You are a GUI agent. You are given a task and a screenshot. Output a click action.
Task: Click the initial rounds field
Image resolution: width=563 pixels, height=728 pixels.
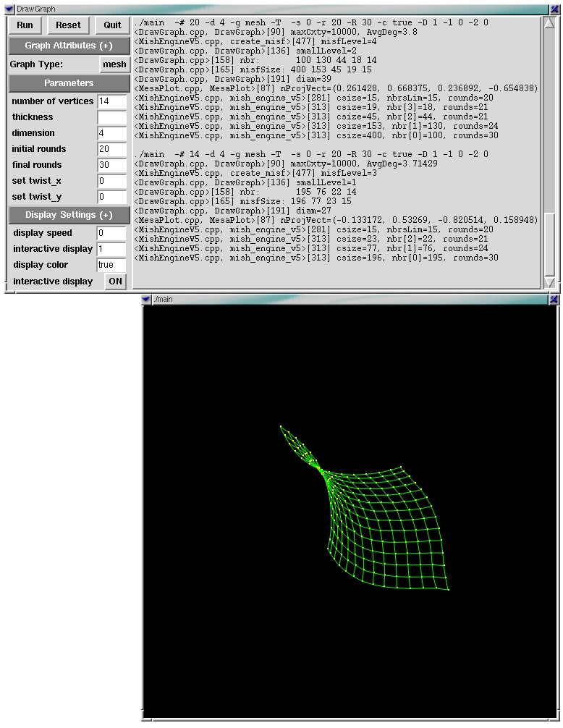click(112, 149)
